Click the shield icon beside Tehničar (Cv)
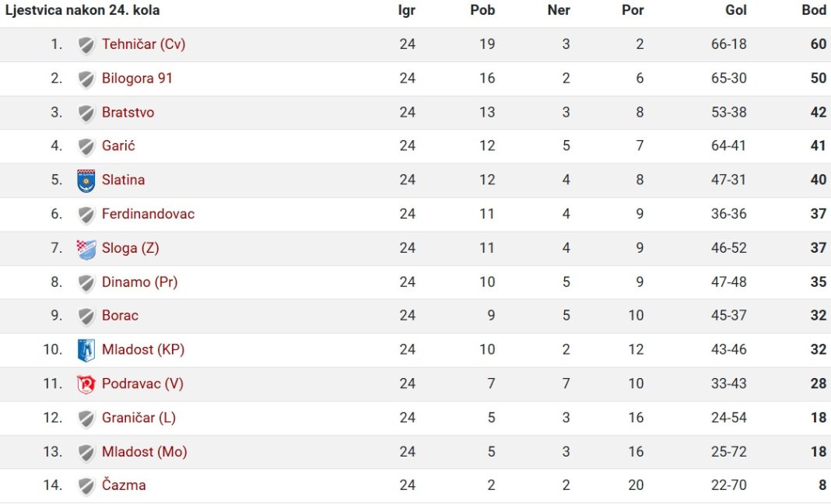 tap(86, 45)
